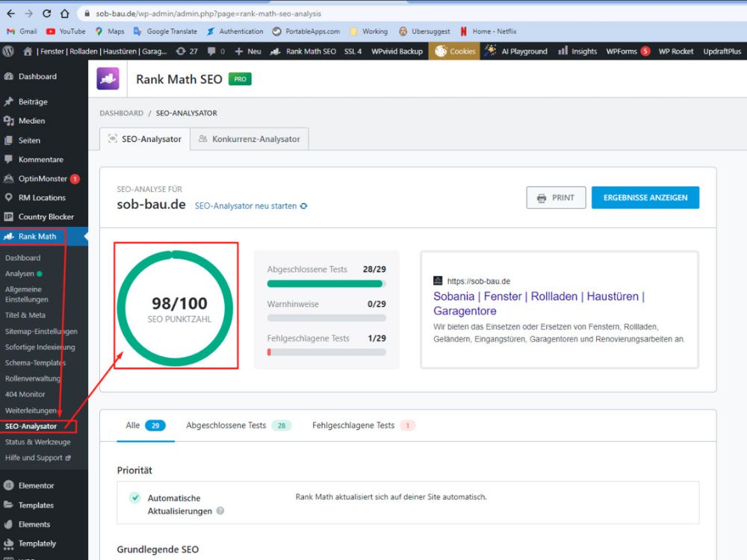Click the Cookies admin bar item
747x560 pixels.
point(455,51)
